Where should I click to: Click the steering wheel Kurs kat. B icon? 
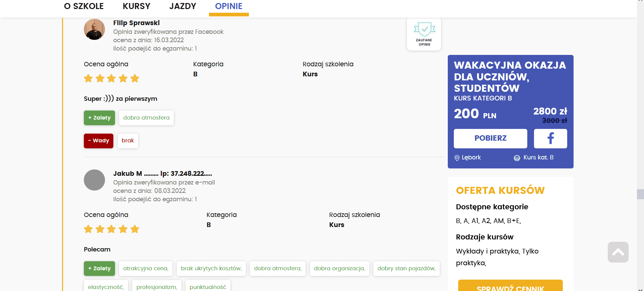(x=517, y=158)
